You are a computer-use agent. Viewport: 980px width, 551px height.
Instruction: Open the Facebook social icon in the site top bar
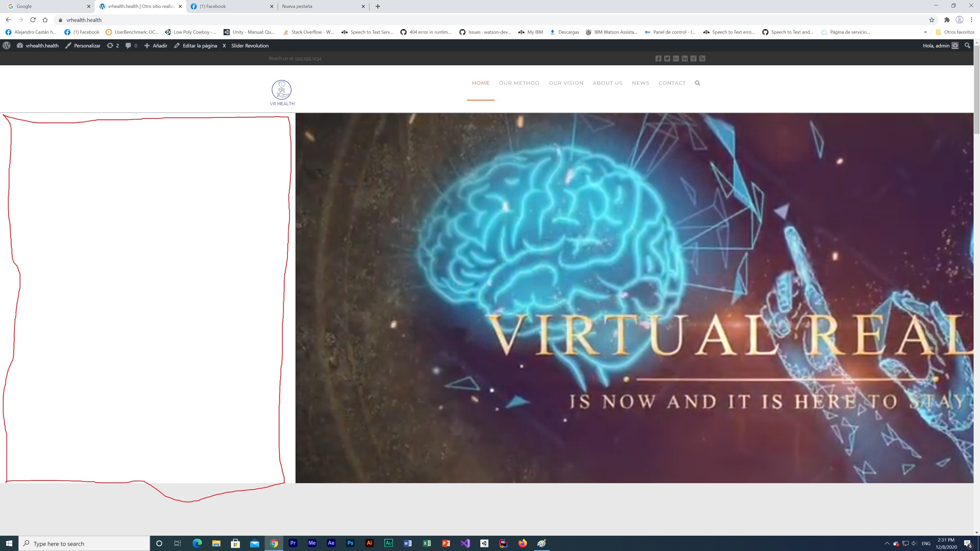click(658, 59)
